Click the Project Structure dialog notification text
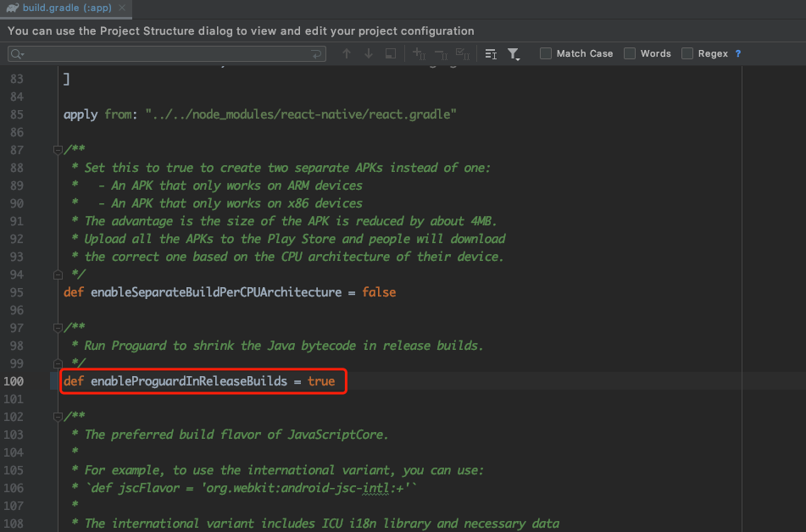The width and height of the screenshot is (806, 532). (x=241, y=30)
